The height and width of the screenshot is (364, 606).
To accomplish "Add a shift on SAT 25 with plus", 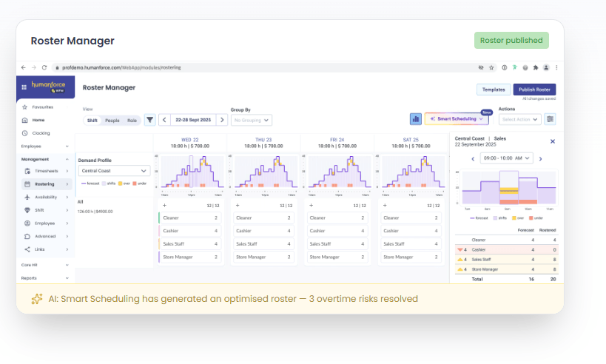I will coord(385,206).
